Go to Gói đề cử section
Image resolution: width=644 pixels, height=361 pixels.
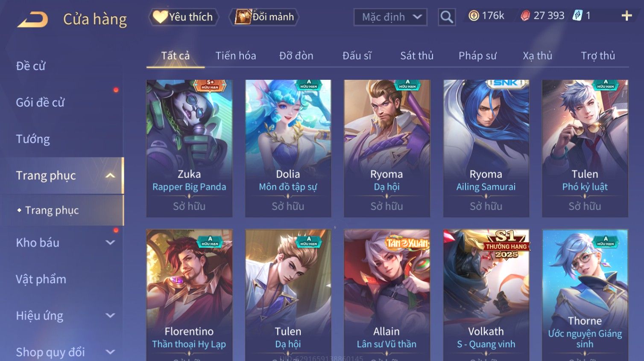(x=40, y=102)
